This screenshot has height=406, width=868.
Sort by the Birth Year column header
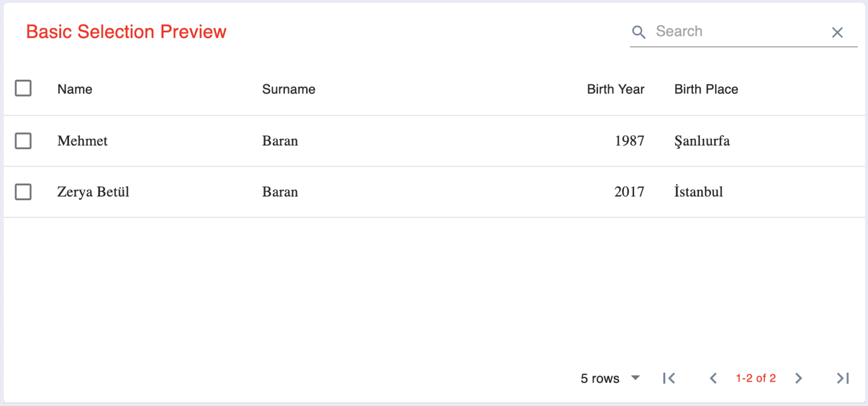[615, 89]
